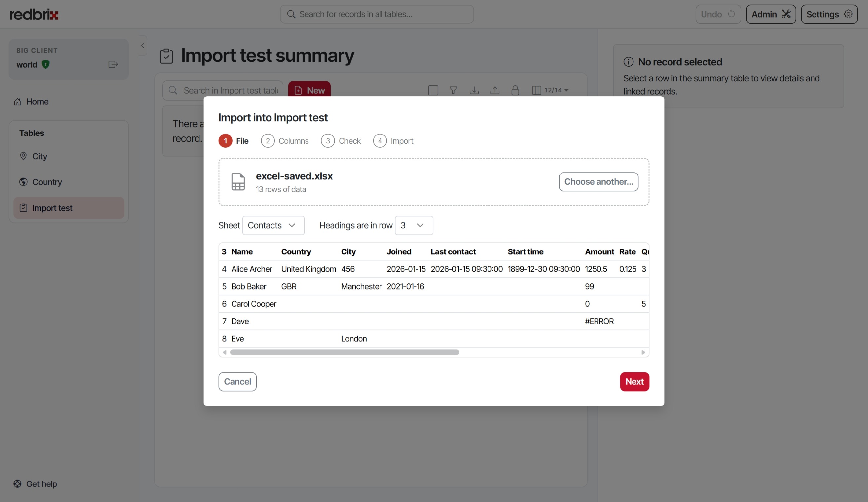Screen dimensions: 868x502
Task: Open the Sheet Contacts dropdown
Action: [273, 225]
